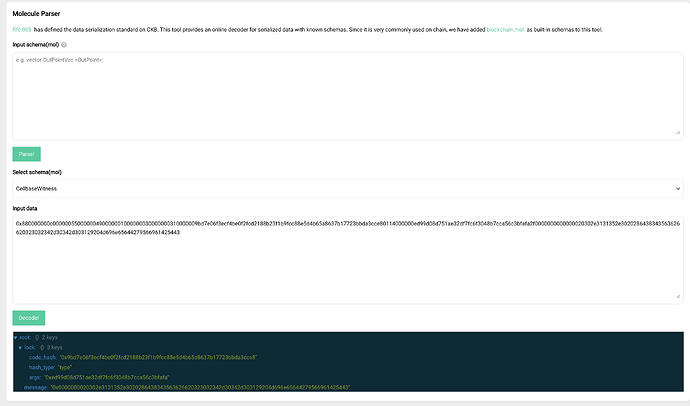Click the Molecule Parser heading

point(36,14)
